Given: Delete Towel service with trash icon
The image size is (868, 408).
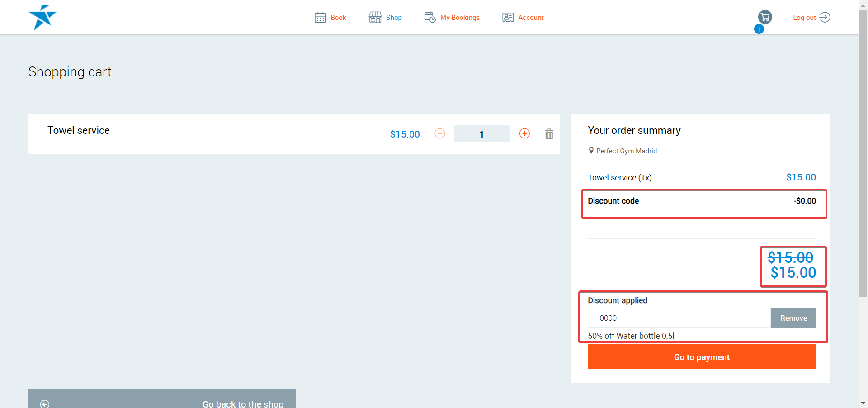Looking at the screenshot, I should click(x=549, y=134).
